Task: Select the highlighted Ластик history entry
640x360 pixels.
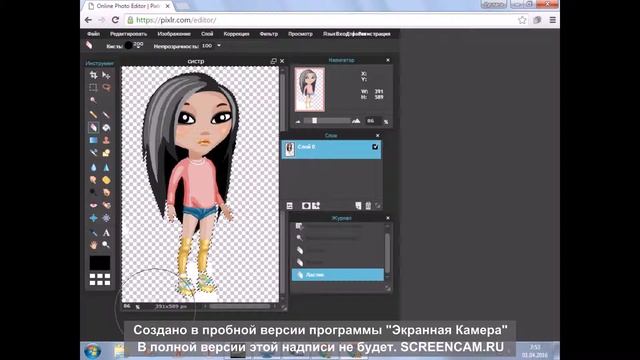Action: tap(338, 275)
